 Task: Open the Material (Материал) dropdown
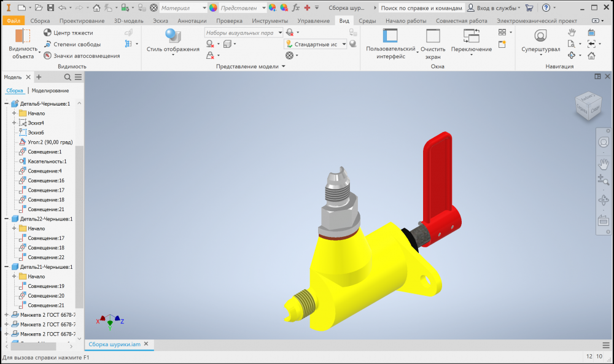pyautogui.click(x=182, y=8)
